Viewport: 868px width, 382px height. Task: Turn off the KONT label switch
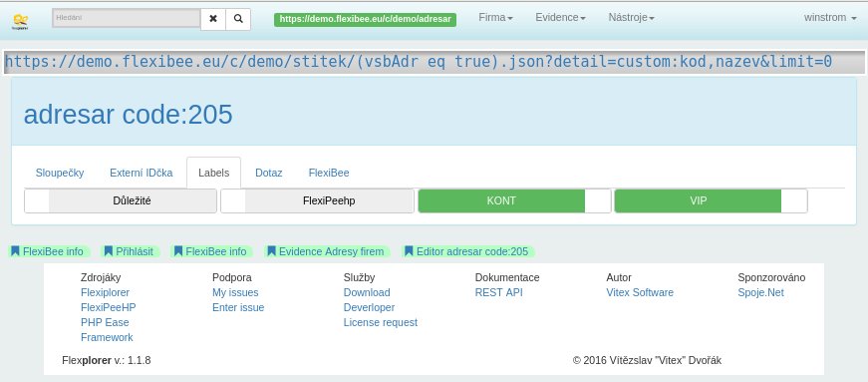(x=514, y=200)
